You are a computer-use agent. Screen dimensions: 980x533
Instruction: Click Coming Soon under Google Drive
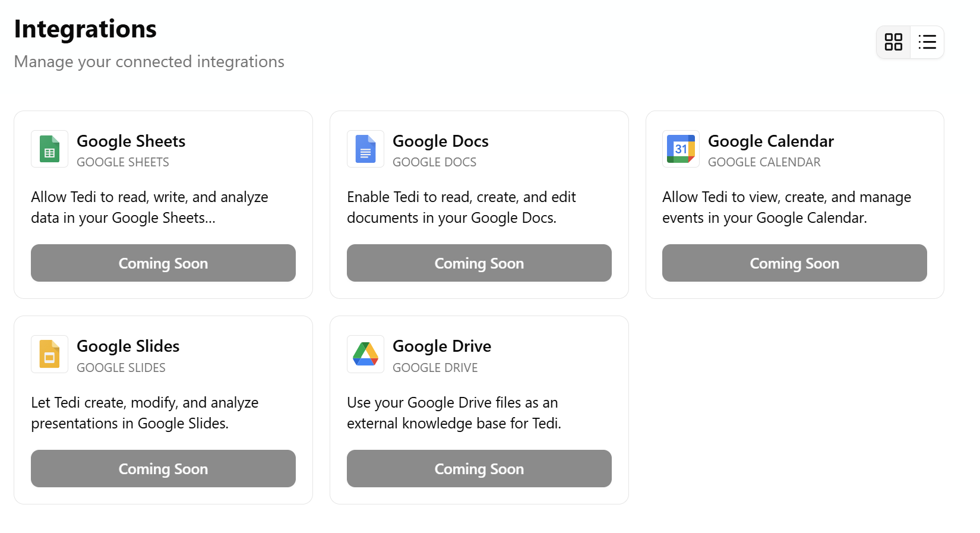[x=479, y=469]
